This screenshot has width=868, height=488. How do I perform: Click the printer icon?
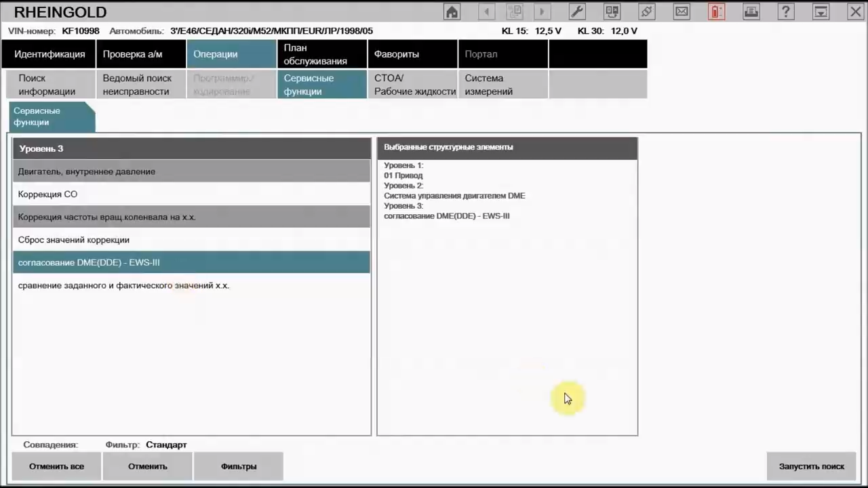[x=751, y=12]
